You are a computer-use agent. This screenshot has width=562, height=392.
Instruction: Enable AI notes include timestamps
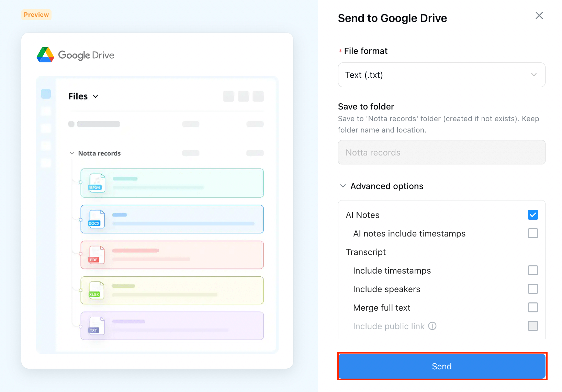(x=533, y=233)
